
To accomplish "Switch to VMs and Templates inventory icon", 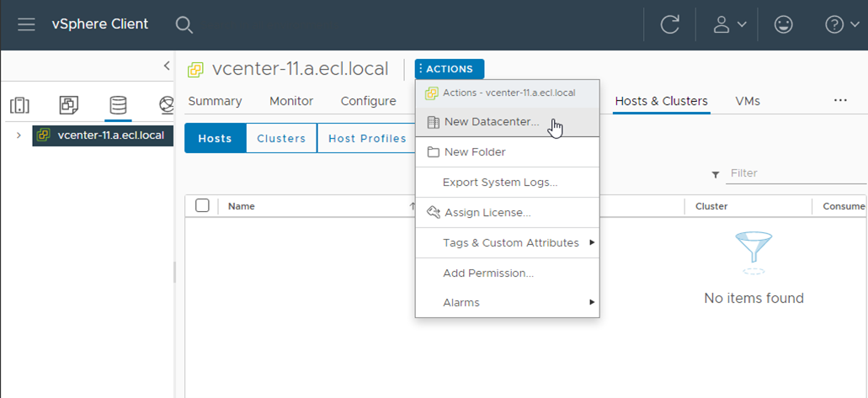I will point(68,105).
